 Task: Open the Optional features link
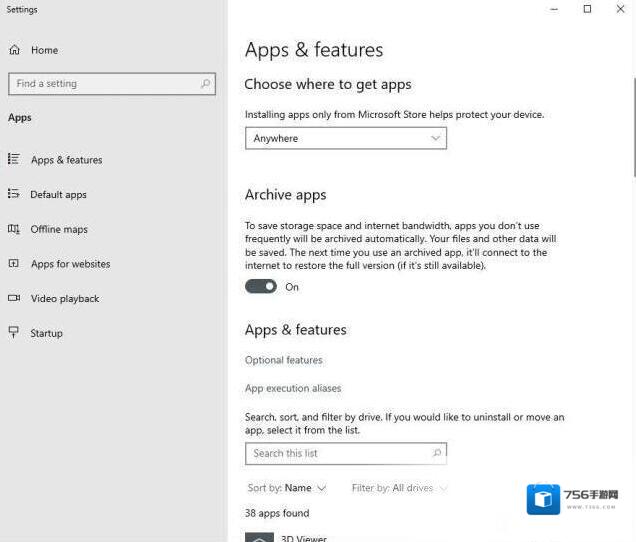pos(284,360)
